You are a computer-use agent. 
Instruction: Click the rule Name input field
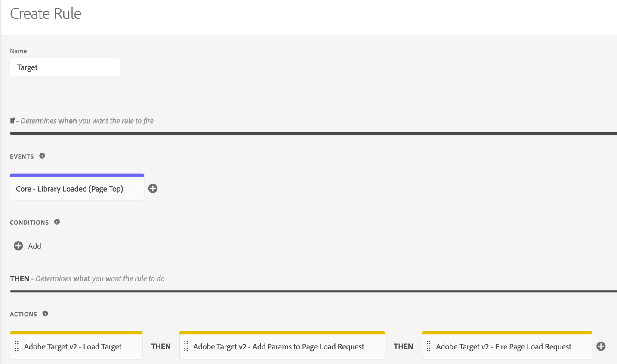[x=65, y=67]
